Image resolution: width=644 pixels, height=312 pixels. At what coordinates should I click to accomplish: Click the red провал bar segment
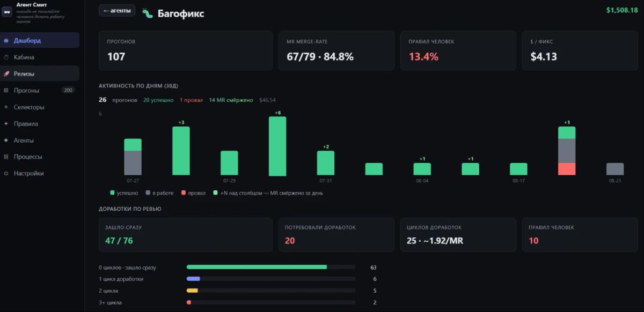[567, 169]
